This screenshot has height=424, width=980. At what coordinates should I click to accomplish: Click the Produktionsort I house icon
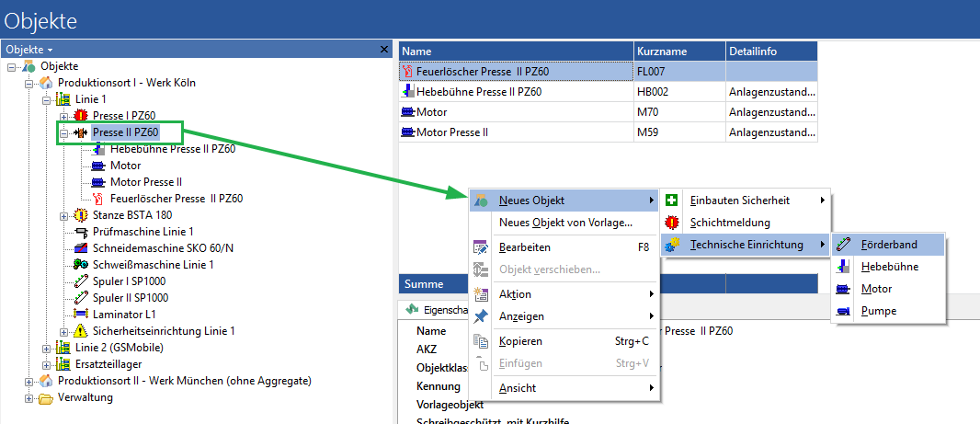46,83
